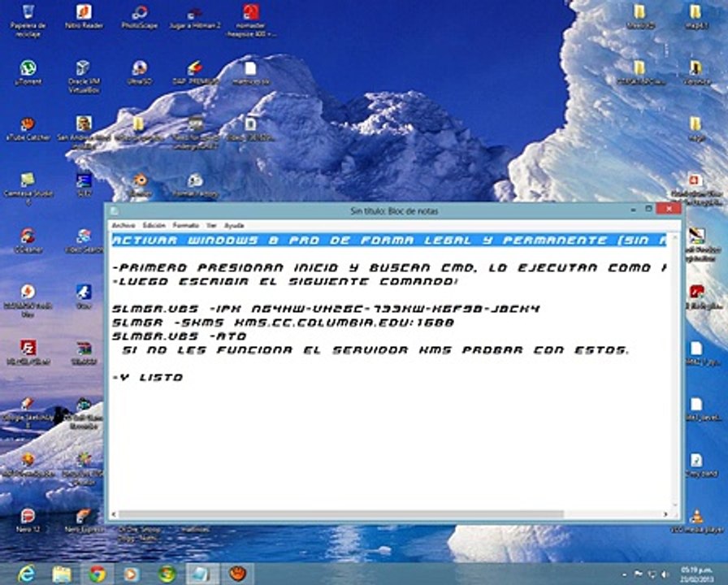Show hidden tray icons arrow

tap(624, 574)
